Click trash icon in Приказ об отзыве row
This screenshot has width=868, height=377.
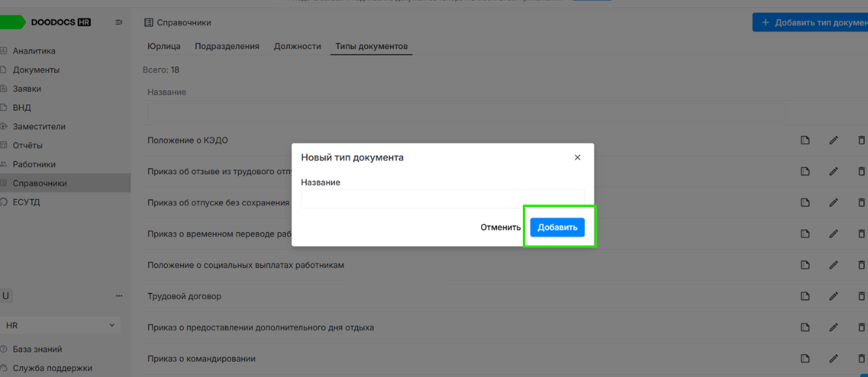click(861, 171)
